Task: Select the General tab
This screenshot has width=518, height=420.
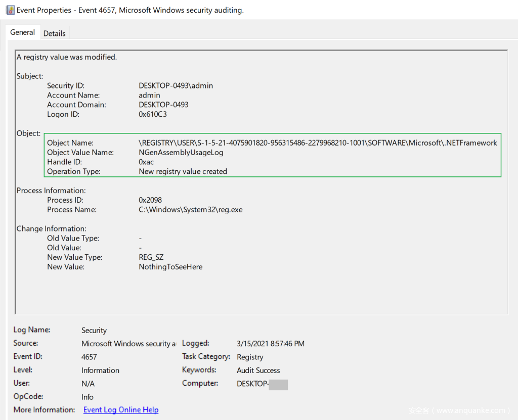Action: [22, 32]
